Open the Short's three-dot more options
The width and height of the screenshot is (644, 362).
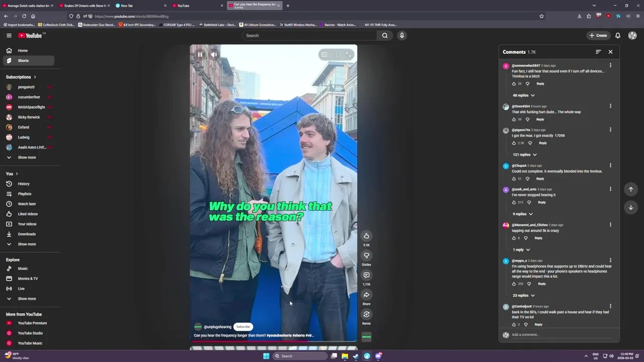(x=336, y=54)
